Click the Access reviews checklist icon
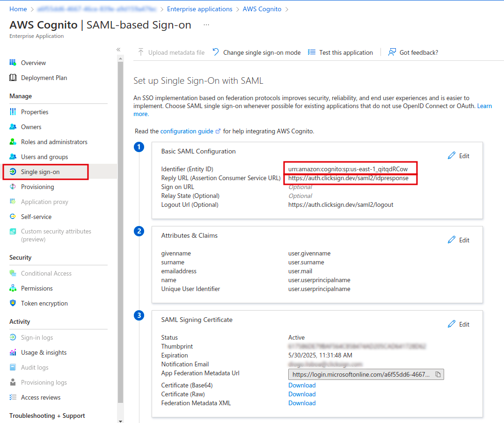 coord(13,397)
